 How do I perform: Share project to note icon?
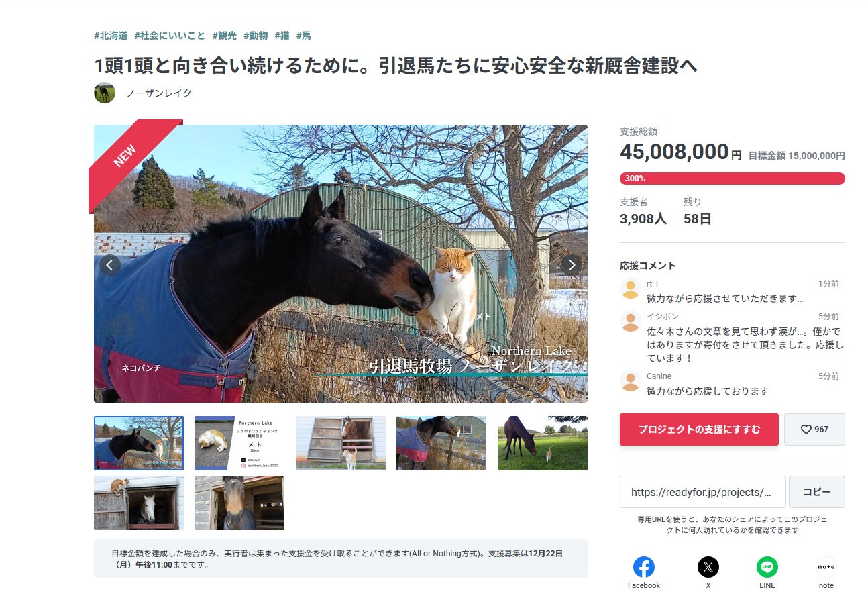(826, 567)
